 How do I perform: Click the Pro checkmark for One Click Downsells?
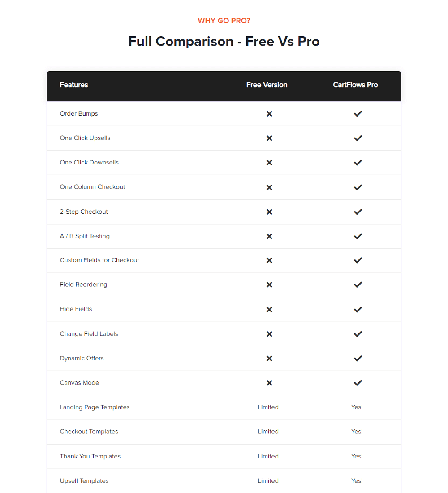(x=358, y=163)
